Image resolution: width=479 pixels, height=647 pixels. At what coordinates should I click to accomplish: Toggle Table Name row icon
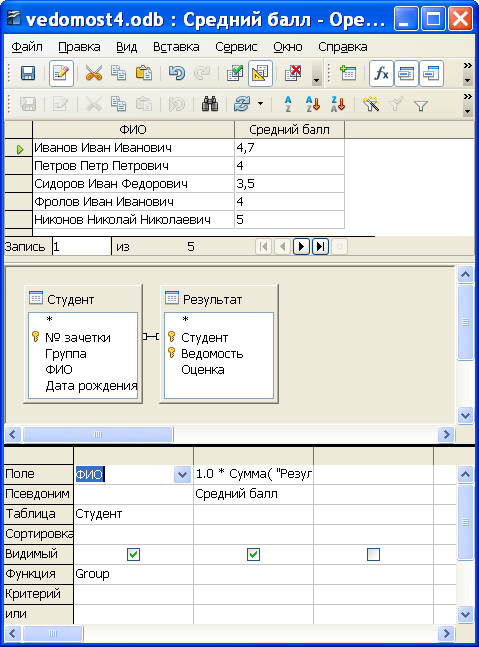406,73
